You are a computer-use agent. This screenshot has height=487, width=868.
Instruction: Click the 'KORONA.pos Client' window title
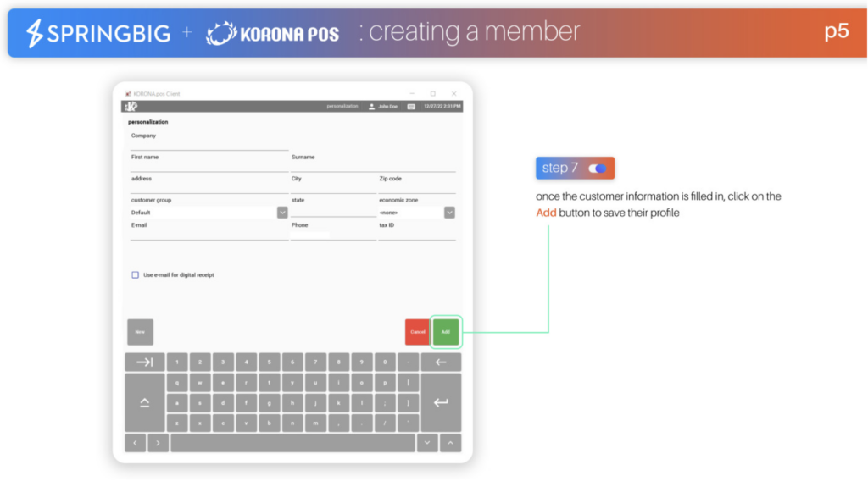pos(157,94)
